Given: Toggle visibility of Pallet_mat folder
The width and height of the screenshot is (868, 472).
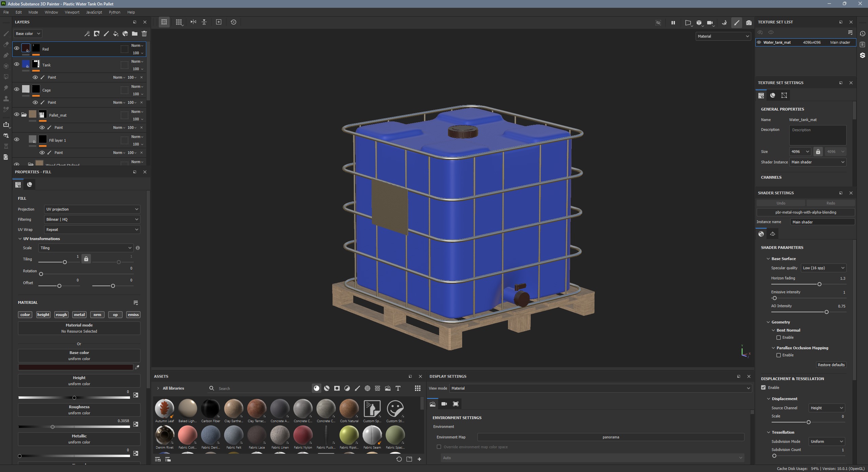Looking at the screenshot, I should [16, 114].
